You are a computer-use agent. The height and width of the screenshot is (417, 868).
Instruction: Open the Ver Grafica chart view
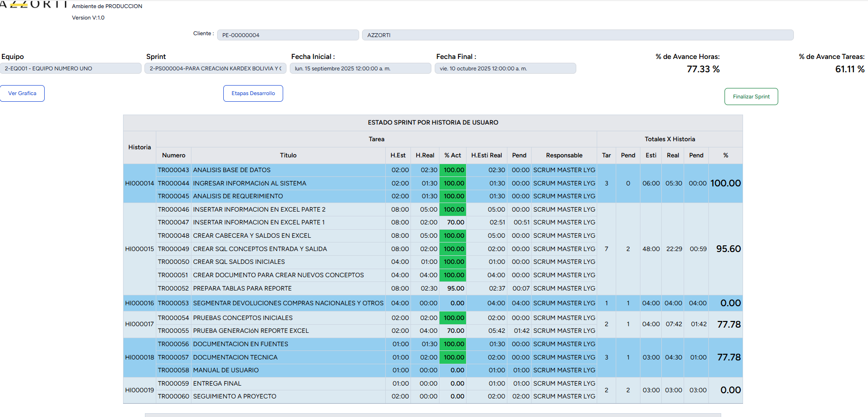[22, 93]
